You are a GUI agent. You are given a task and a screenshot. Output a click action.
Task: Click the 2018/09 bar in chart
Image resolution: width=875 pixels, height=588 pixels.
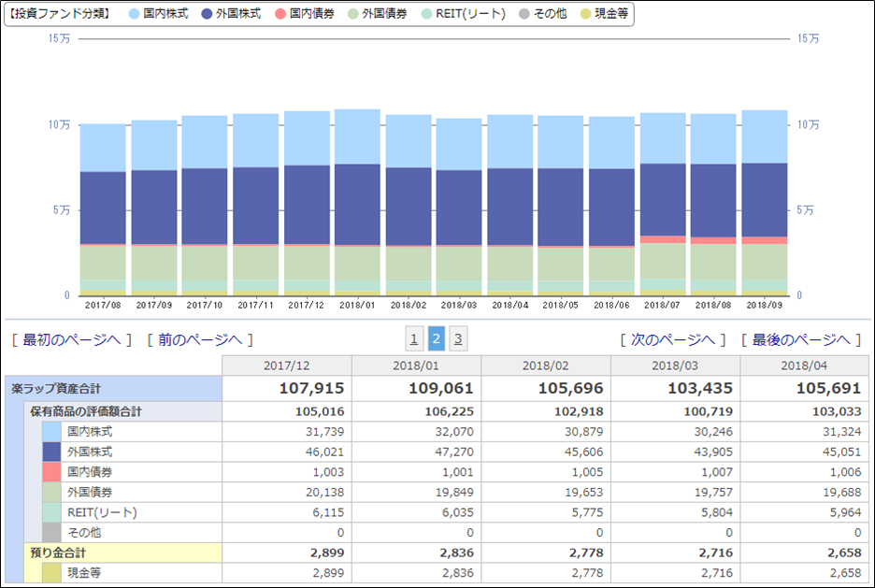pos(765,203)
